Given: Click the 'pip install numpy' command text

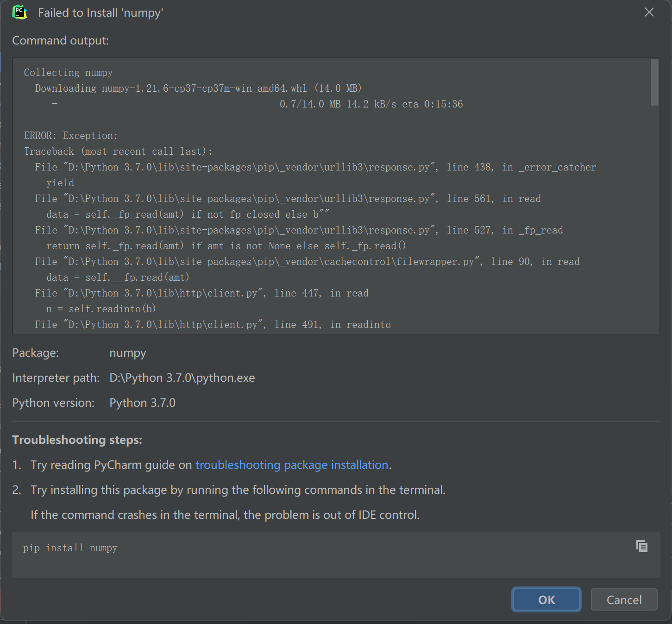Looking at the screenshot, I should 70,548.
